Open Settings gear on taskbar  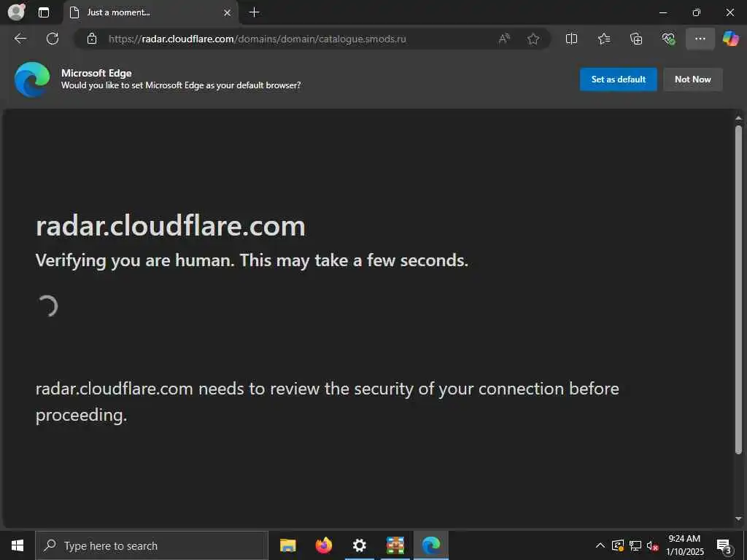[359, 545]
